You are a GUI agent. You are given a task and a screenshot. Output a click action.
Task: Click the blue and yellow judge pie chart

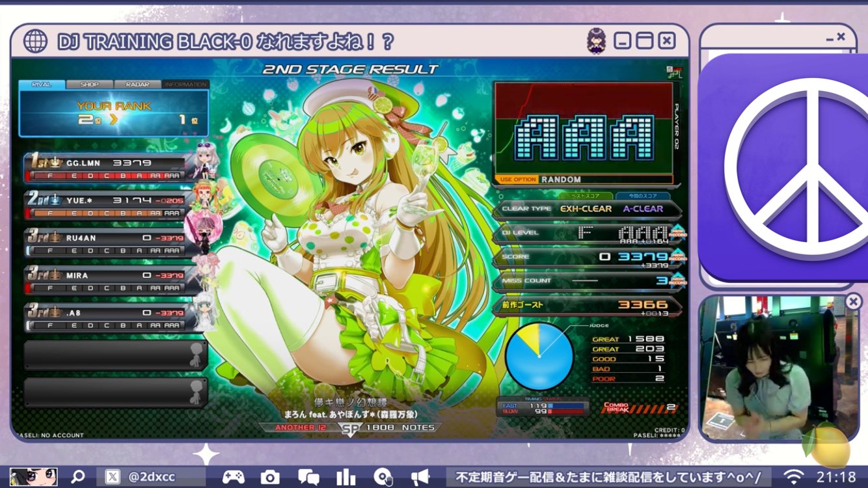(539, 356)
